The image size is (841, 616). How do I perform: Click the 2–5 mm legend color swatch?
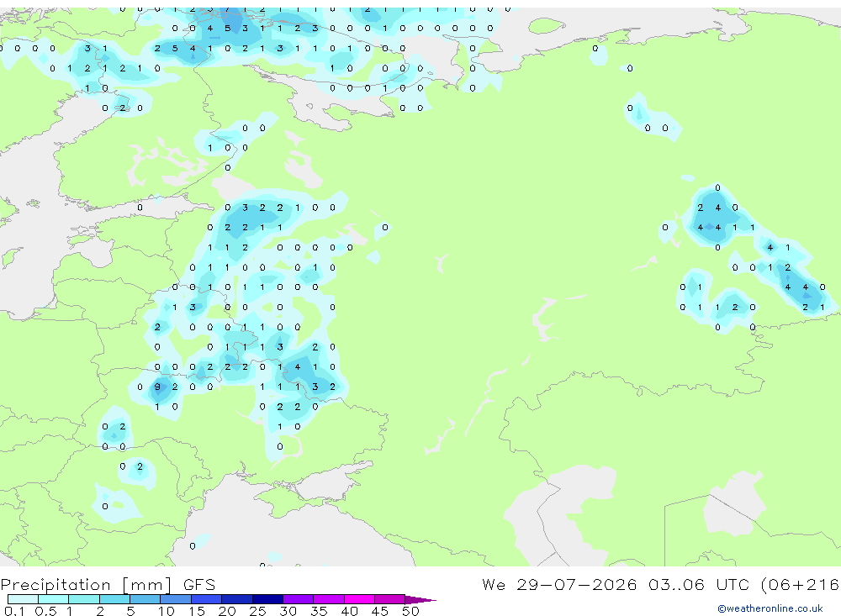114,599
